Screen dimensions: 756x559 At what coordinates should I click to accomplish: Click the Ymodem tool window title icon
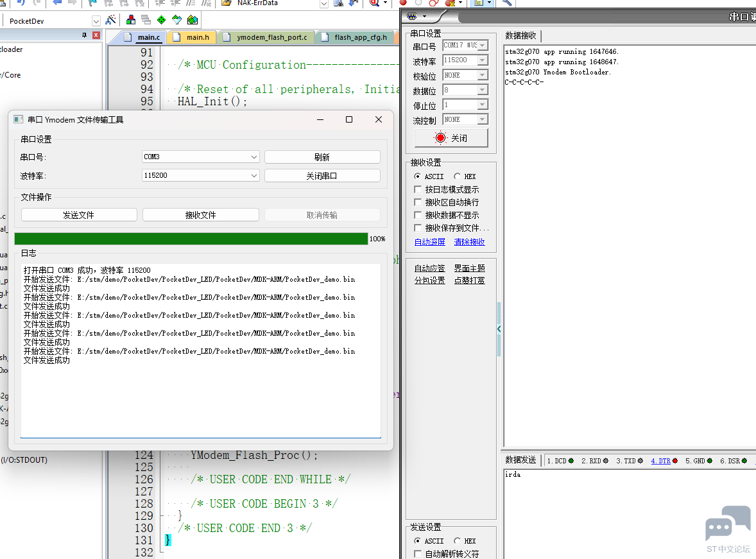coord(19,119)
